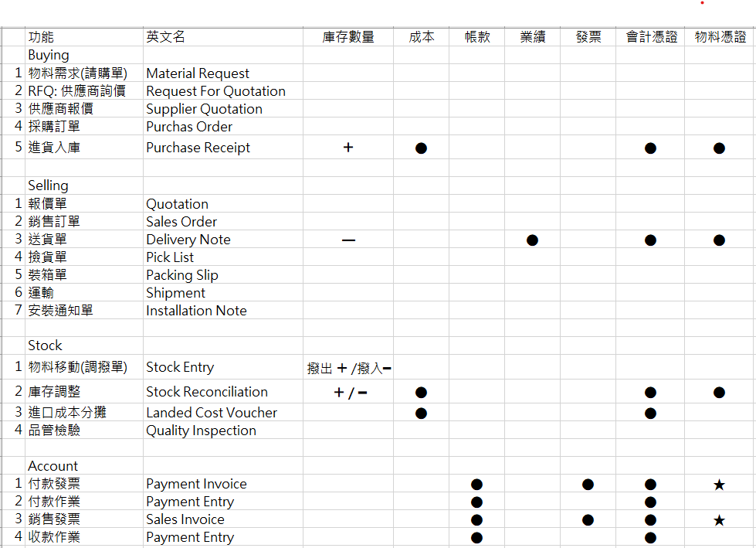Click the star in the Payment Invoice row
This screenshot has height=548, width=756.
tap(719, 485)
